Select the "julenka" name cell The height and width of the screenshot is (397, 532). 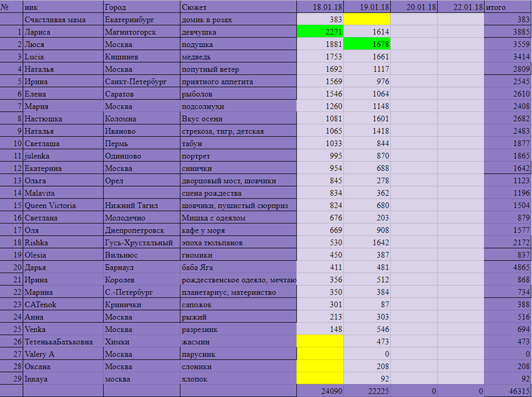(x=62, y=156)
